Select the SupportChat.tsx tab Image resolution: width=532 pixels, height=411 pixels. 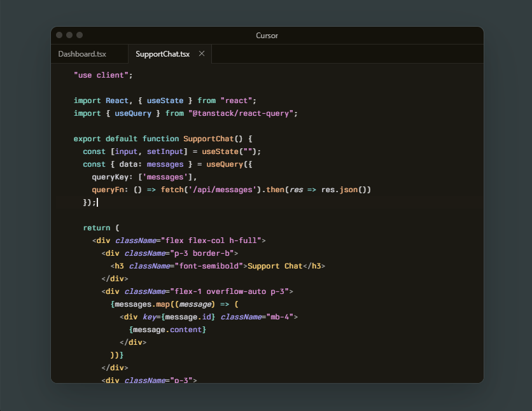[162, 54]
